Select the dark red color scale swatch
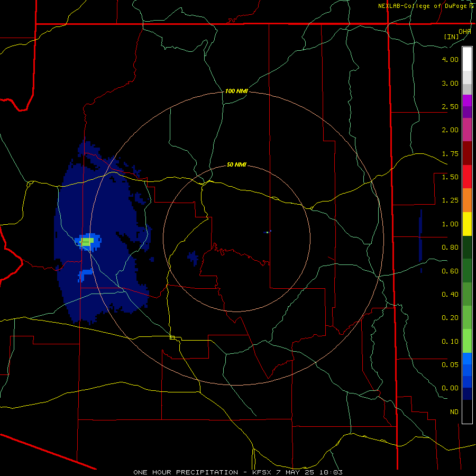The height and width of the screenshot is (476, 476). coord(467,153)
